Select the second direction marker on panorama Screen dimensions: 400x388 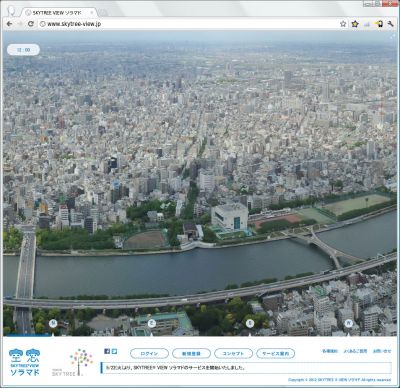pos(152,323)
